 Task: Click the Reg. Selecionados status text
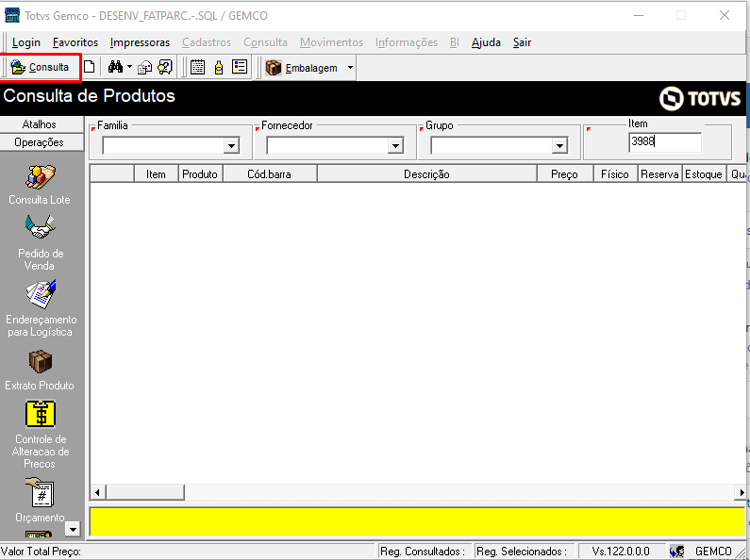tap(522, 552)
